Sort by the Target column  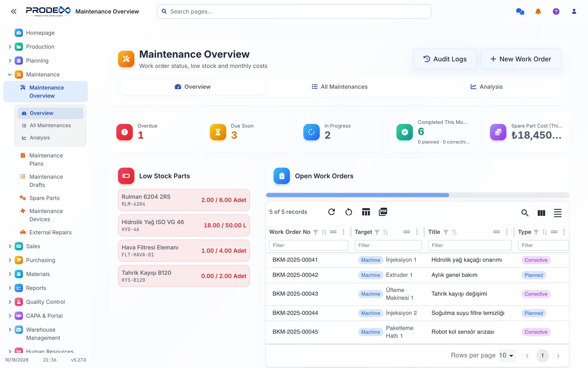385,232
